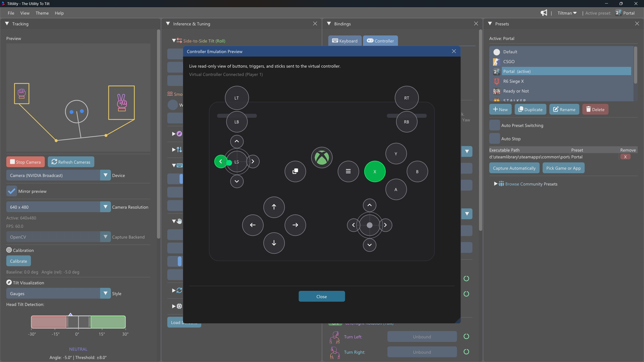Open the Help menu
Viewport: 644px width, 362px height.
[x=59, y=13]
